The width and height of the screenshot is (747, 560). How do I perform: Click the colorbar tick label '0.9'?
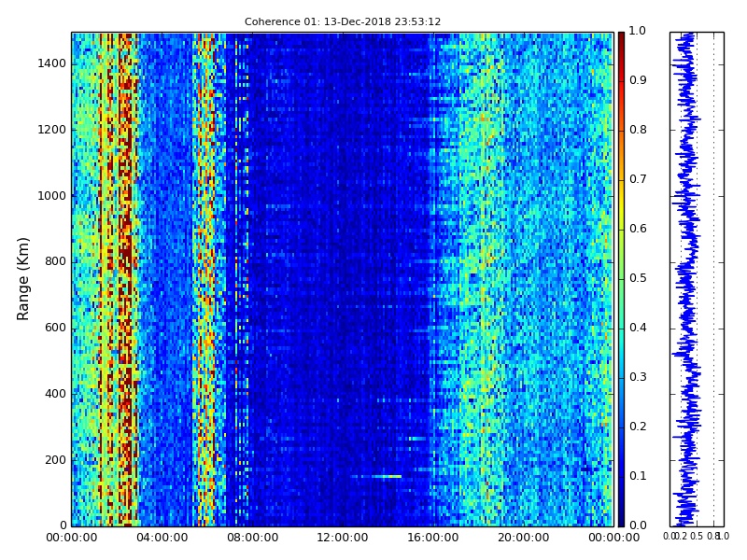tap(638, 80)
